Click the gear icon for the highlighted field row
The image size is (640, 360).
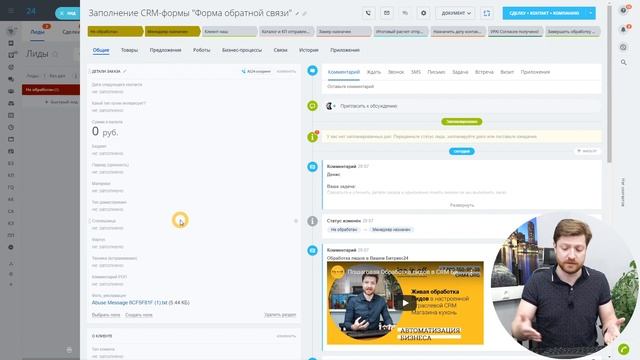tap(296, 221)
